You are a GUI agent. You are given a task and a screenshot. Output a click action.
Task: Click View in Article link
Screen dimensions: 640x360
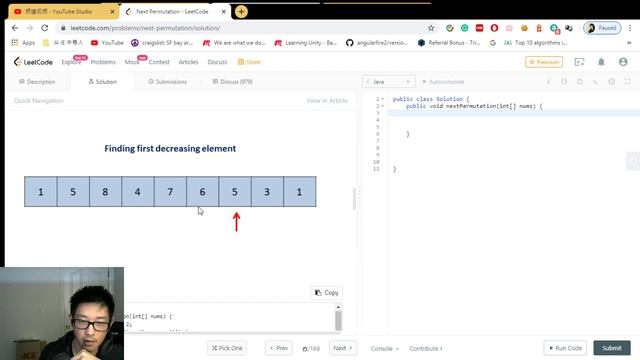(327, 100)
